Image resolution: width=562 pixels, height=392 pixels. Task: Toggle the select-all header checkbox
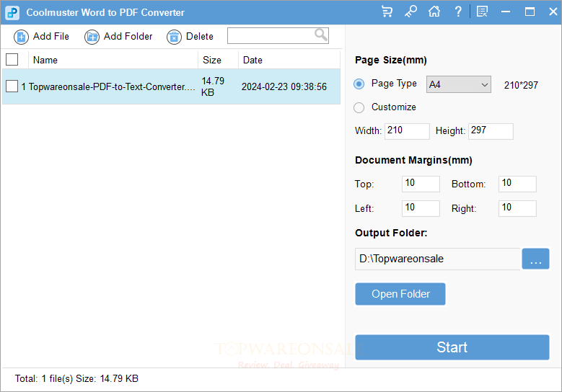12,59
